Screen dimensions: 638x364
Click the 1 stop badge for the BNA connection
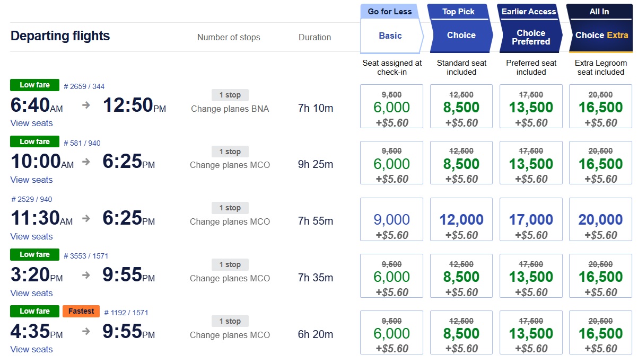click(230, 95)
